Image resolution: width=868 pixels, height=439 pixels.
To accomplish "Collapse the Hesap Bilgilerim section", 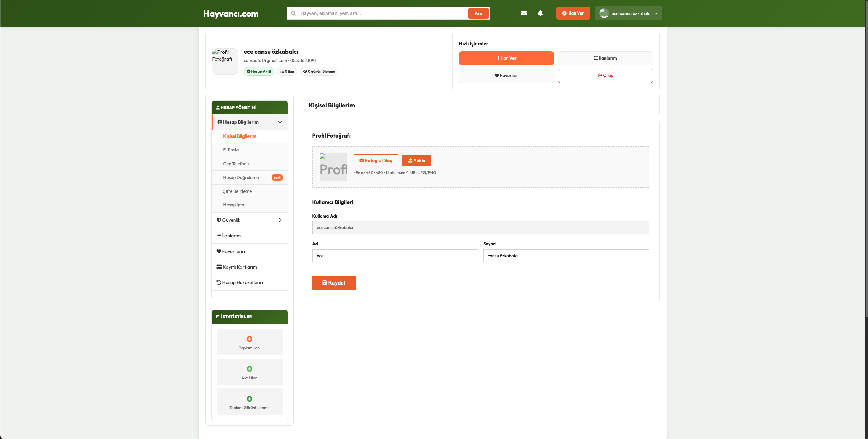I will 280,122.
